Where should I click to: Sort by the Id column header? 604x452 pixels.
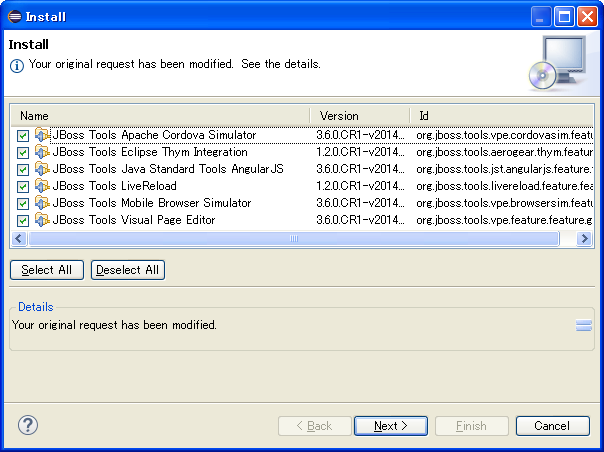tap(502, 116)
